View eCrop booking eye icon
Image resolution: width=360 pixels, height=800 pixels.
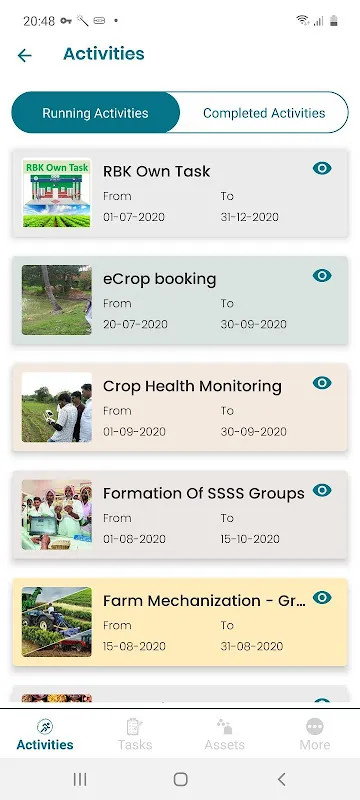pos(322,276)
